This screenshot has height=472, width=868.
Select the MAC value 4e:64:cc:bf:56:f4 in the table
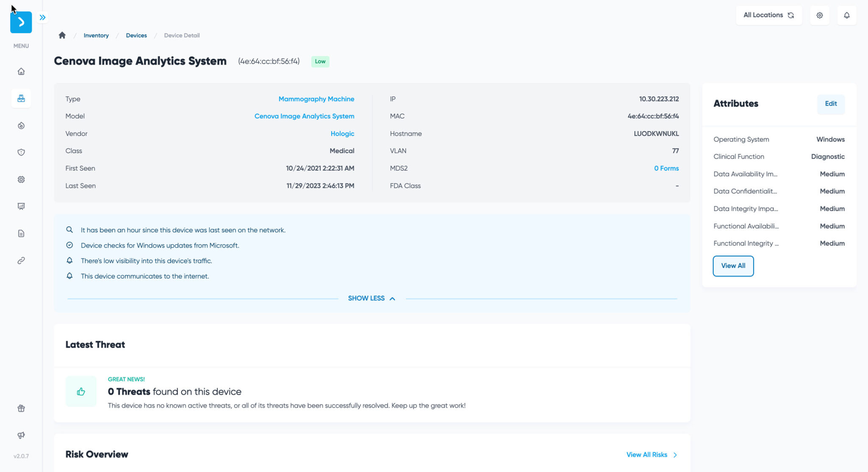[x=653, y=116]
